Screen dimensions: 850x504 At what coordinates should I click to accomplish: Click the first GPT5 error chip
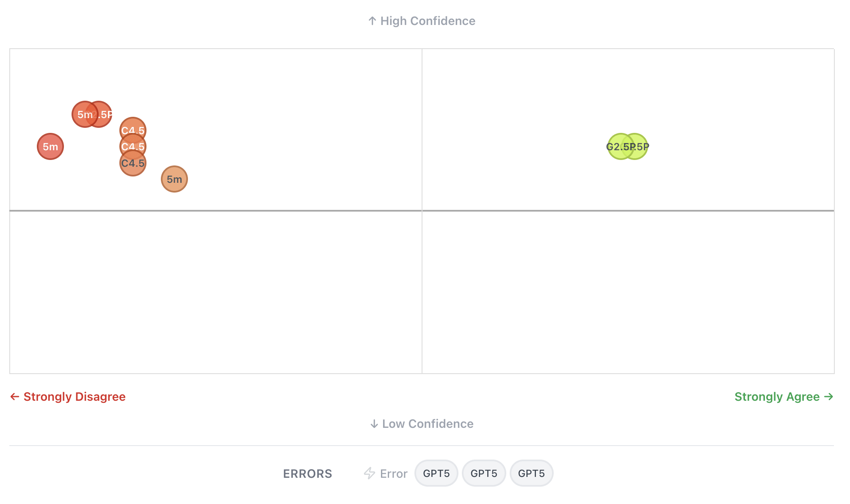coord(436,473)
